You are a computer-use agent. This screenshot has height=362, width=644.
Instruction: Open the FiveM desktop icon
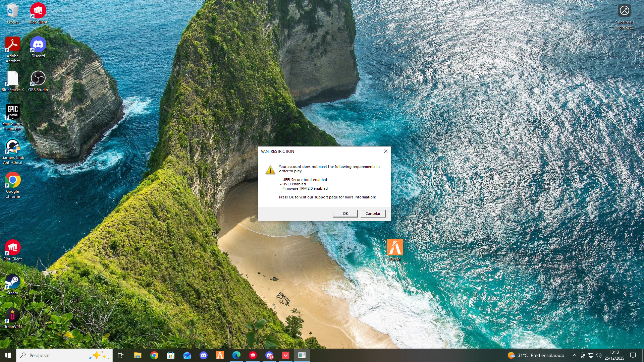(395, 248)
